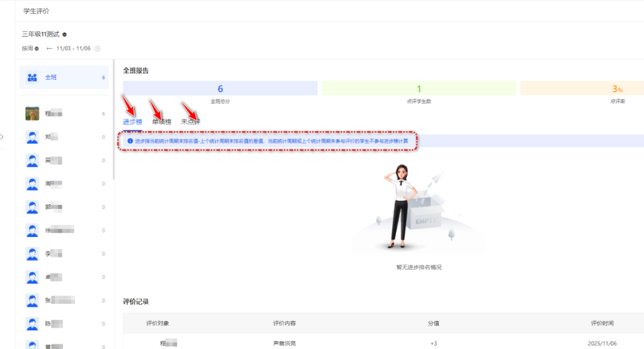Click the blue info icon in notice
The height and width of the screenshot is (349, 644).
tap(130, 141)
